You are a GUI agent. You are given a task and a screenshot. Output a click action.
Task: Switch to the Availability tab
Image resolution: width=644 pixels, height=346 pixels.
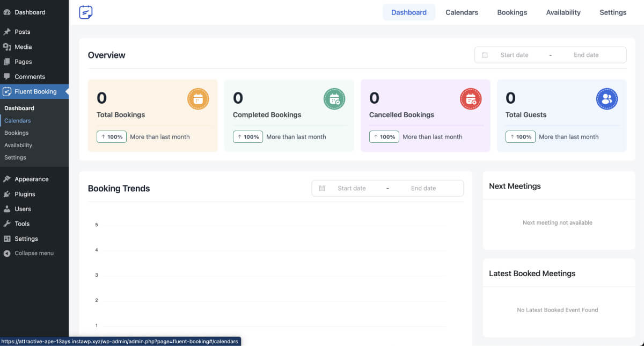tap(563, 12)
